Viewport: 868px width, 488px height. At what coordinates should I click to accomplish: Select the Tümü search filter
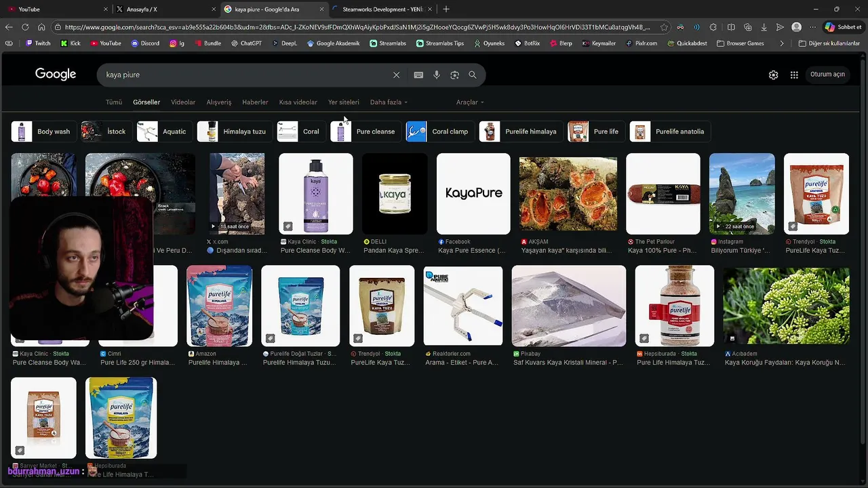click(x=114, y=102)
